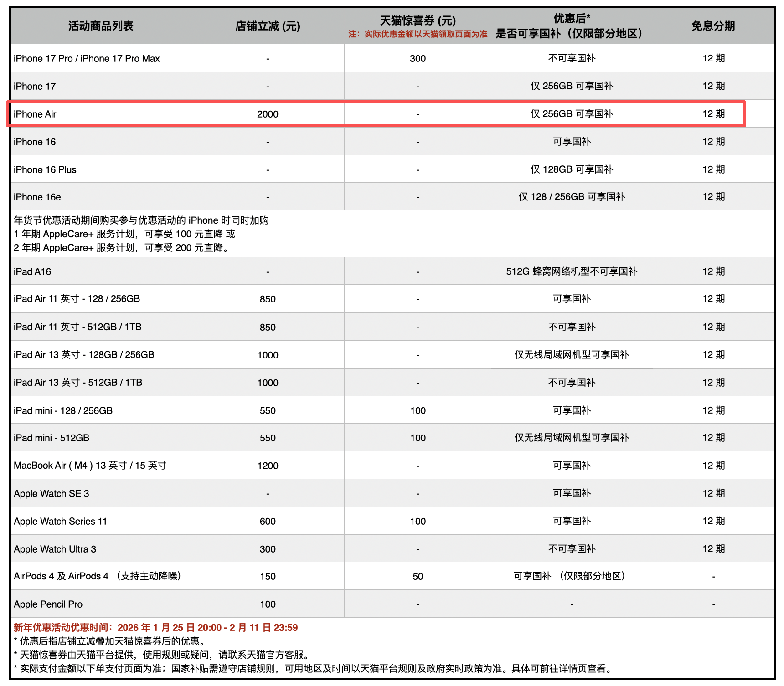Click the '150' discount in the AirPods 4 row
784x686 pixels.
[268, 576]
